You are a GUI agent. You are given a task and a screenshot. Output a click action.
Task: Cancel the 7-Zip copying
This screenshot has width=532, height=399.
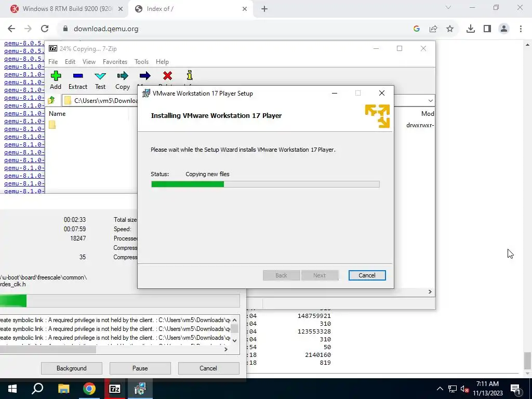[x=208, y=368]
